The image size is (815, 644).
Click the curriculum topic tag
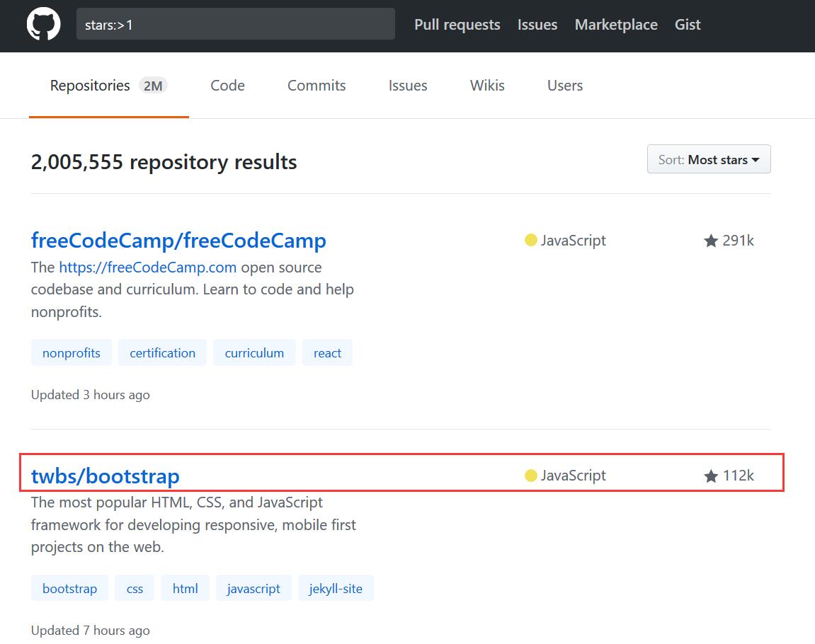[x=254, y=352]
